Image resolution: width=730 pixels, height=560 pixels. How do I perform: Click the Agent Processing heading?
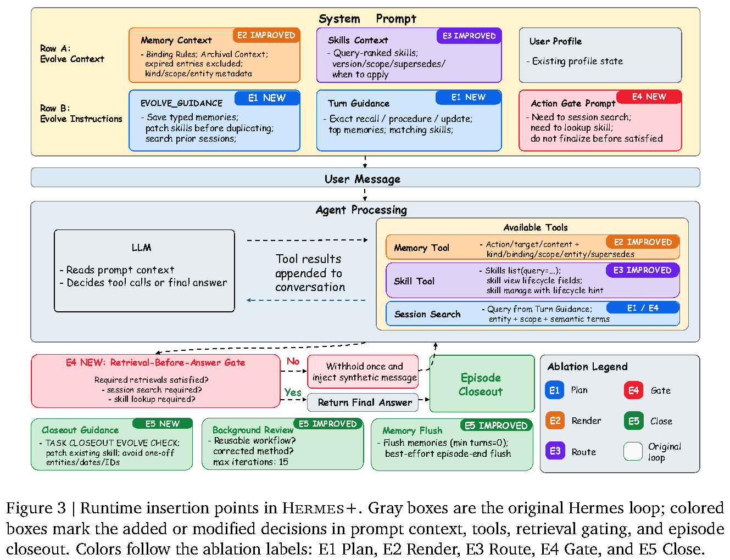click(361, 210)
